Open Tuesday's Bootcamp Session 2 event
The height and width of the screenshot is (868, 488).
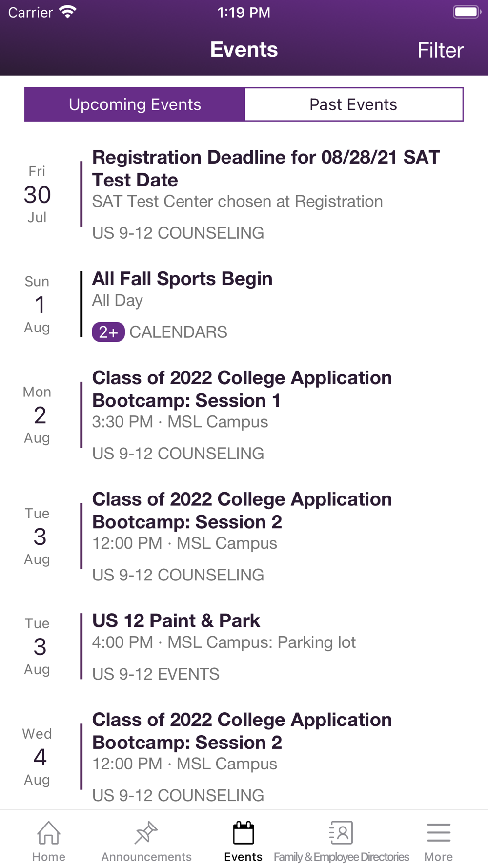click(x=242, y=511)
